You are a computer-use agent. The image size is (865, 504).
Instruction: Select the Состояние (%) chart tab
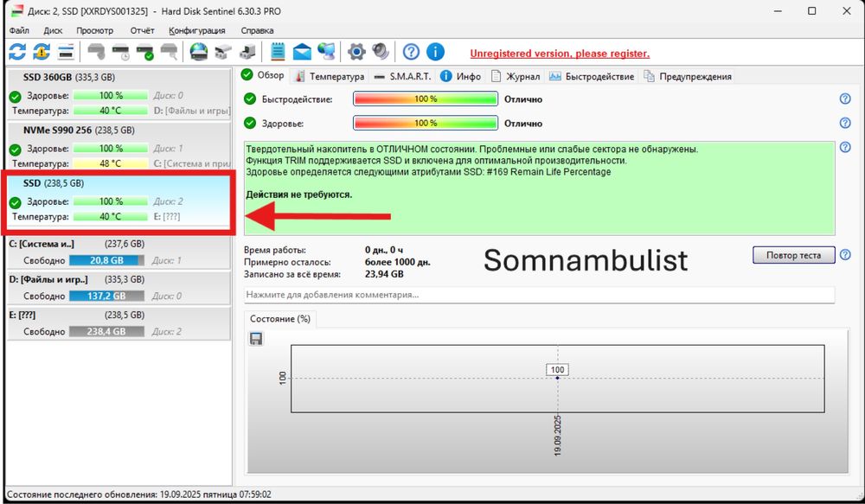point(280,319)
